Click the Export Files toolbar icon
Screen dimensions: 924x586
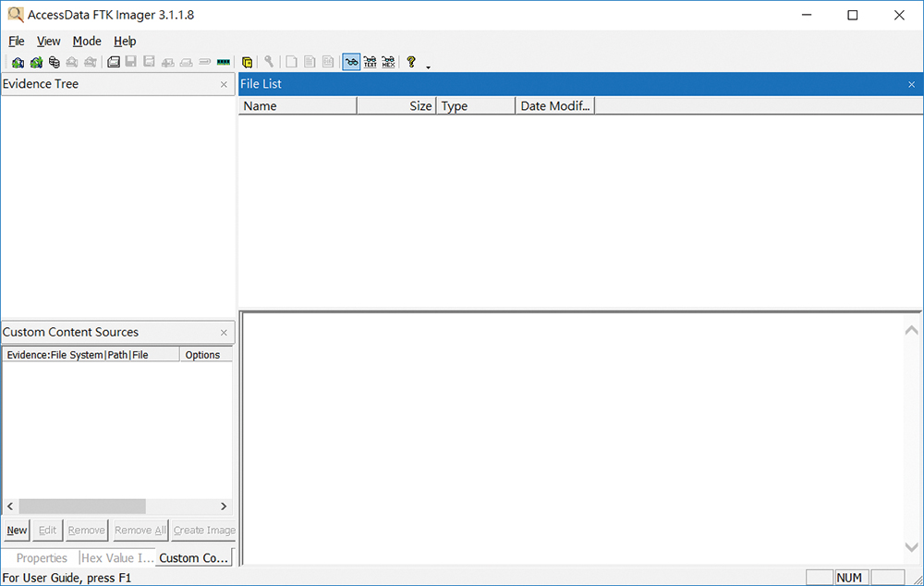coord(291,62)
